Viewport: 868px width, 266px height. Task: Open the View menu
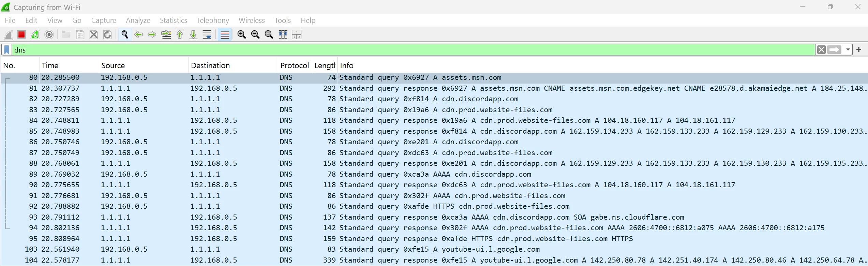55,20
